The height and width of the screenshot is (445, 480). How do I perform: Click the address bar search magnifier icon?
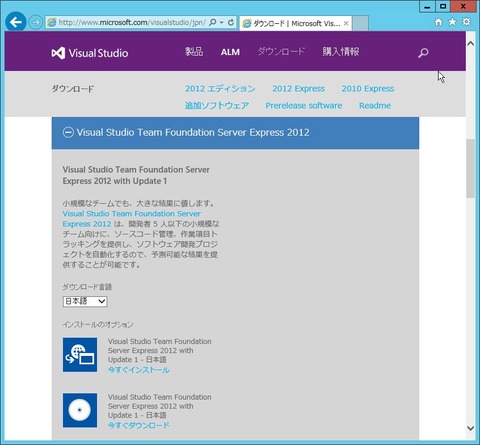212,22
